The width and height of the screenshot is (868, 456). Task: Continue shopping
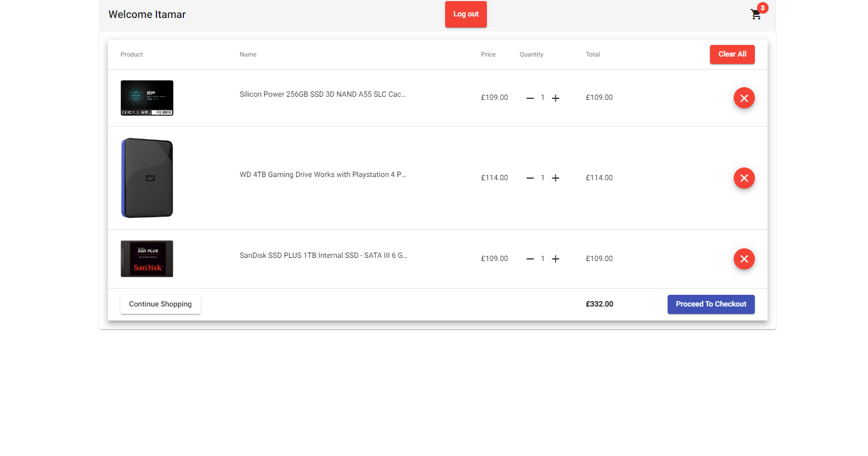click(160, 304)
